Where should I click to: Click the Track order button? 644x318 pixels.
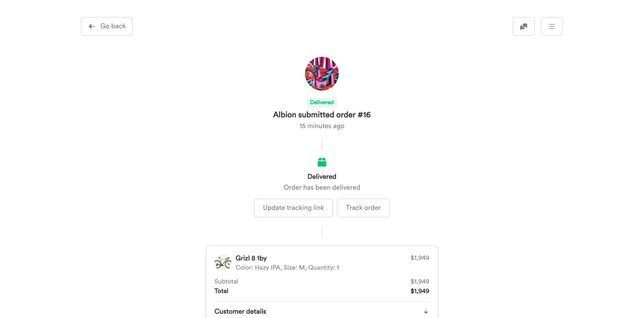point(363,208)
